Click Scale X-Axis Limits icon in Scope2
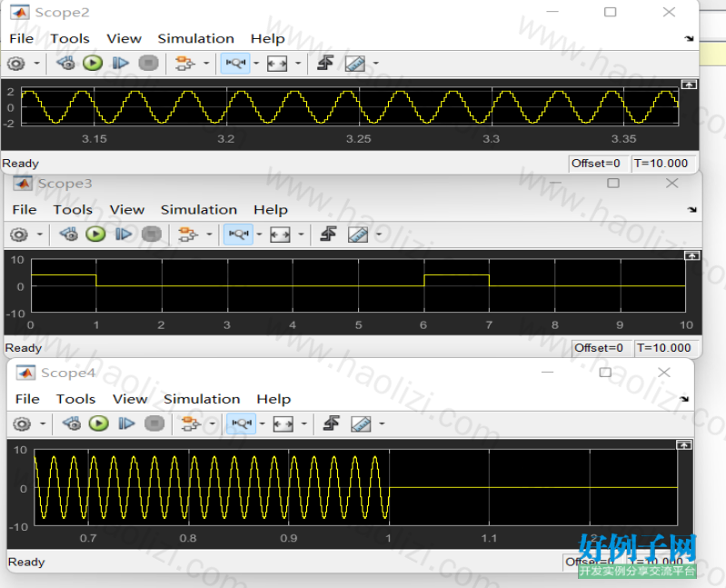 [277, 64]
